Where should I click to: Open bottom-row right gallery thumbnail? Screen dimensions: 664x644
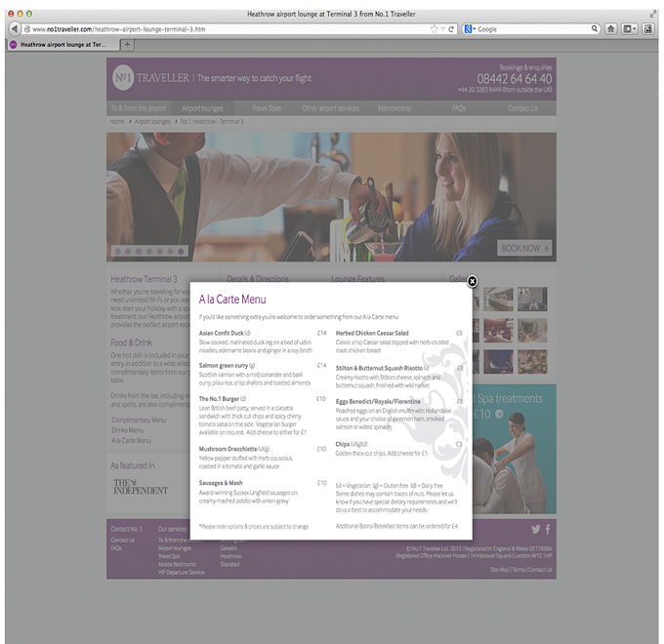pyautogui.click(x=532, y=361)
